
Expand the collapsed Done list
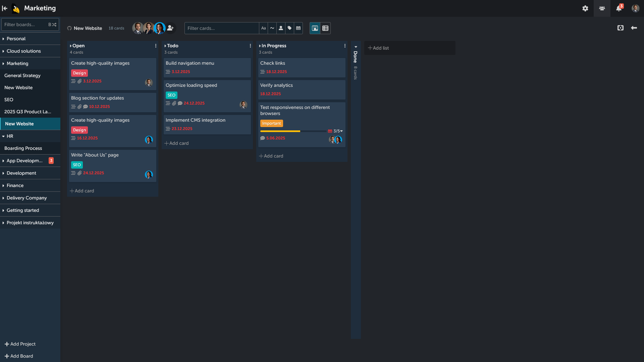[356, 47]
